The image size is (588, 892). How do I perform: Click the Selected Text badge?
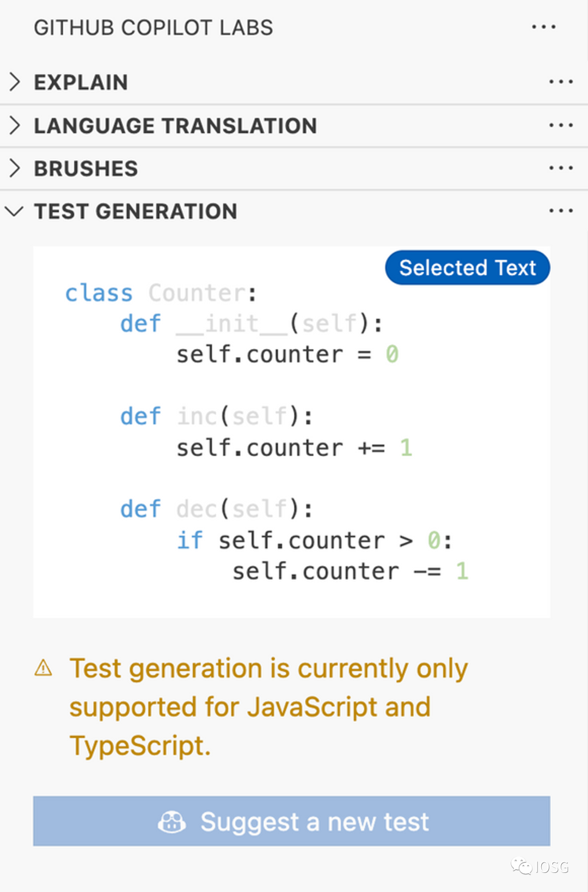point(468,268)
